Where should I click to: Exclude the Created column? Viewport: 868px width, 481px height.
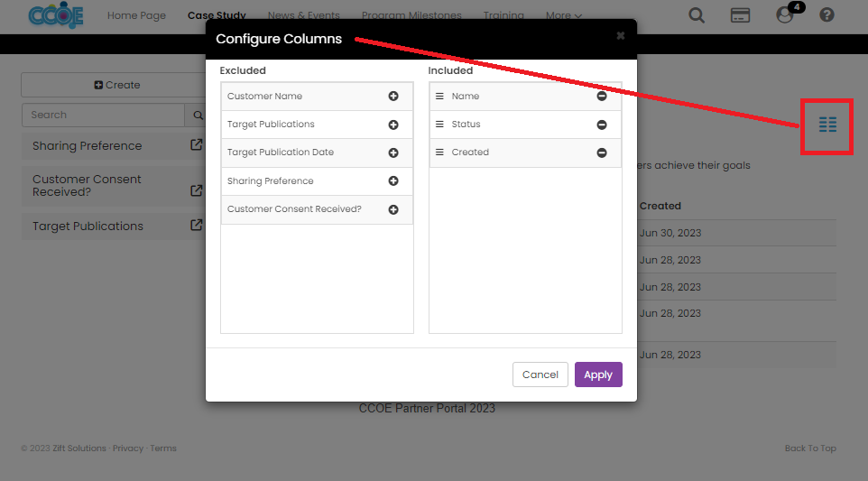click(602, 153)
